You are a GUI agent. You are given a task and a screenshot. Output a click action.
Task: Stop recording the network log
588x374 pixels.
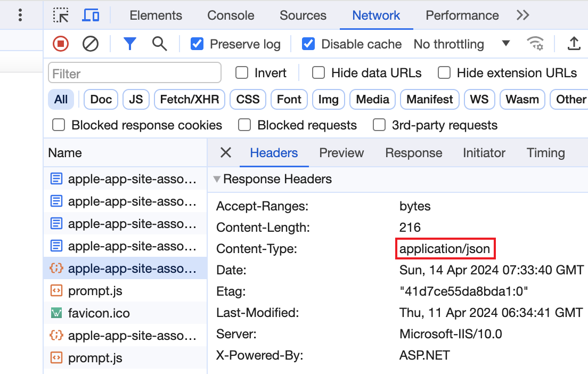[x=61, y=44]
